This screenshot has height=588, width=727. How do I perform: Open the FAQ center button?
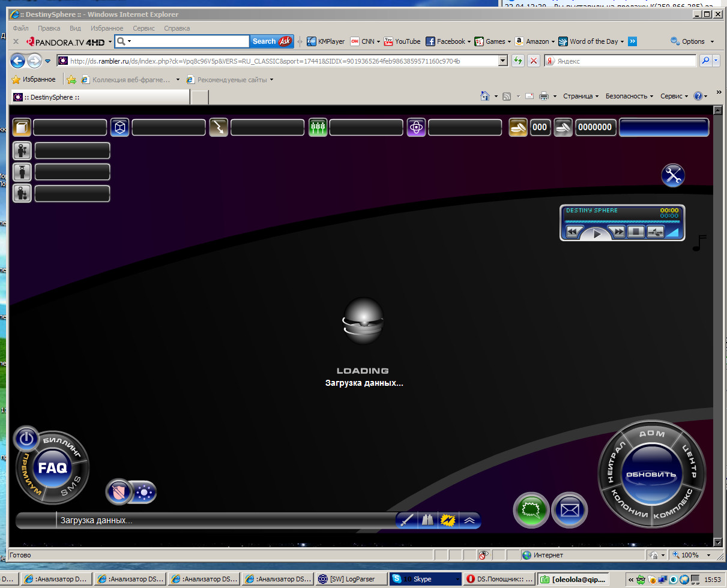[x=53, y=468]
